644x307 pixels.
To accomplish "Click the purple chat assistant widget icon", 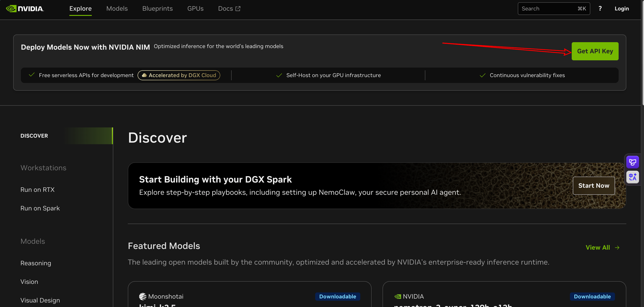I will (632, 162).
